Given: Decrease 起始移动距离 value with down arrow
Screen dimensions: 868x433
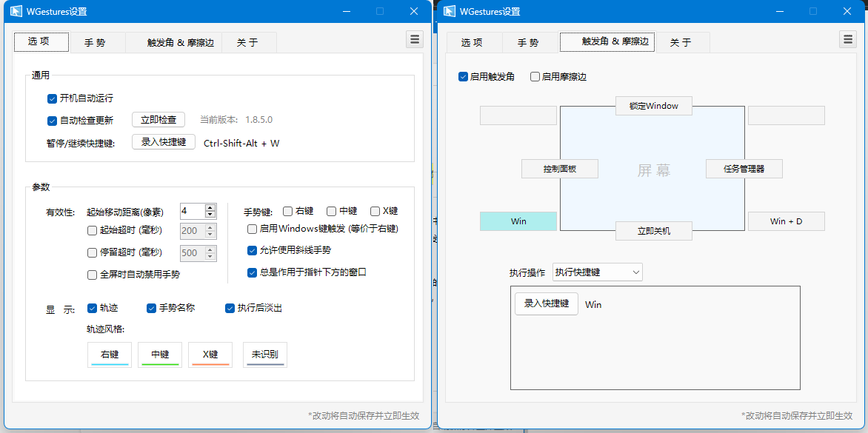Looking at the screenshot, I should [x=210, y=215].
